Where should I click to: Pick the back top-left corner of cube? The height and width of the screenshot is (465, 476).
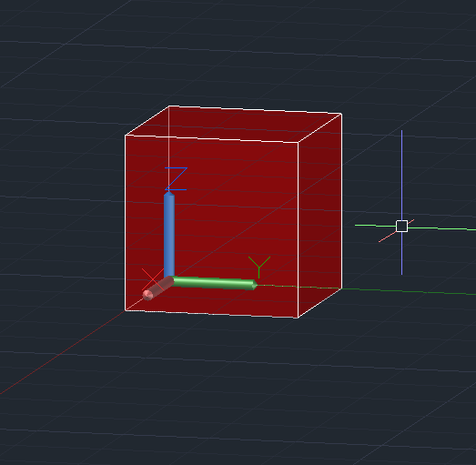point(168,106)
